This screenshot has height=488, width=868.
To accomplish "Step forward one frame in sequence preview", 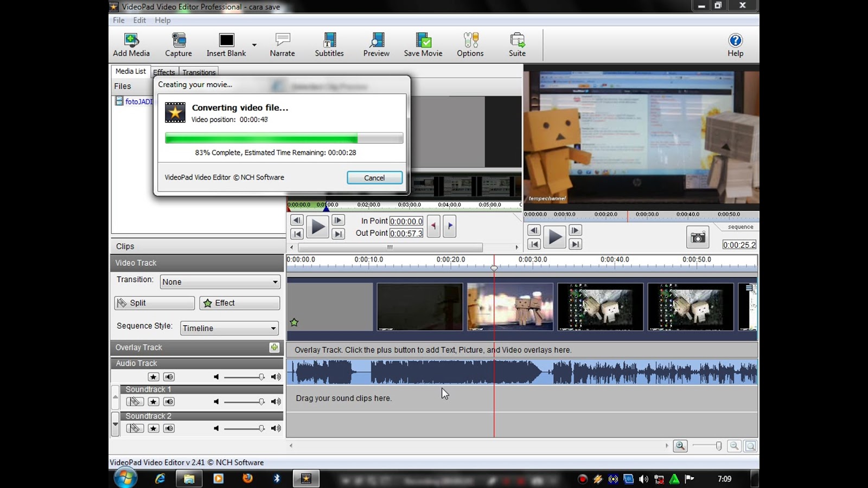I will [575, 230].
